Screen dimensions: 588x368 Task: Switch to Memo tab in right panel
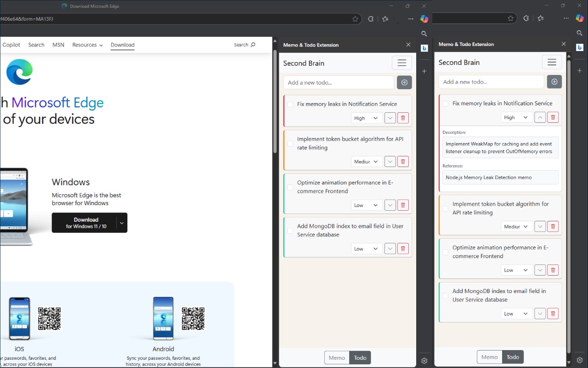pyautogui.click(x=489, y=357)
